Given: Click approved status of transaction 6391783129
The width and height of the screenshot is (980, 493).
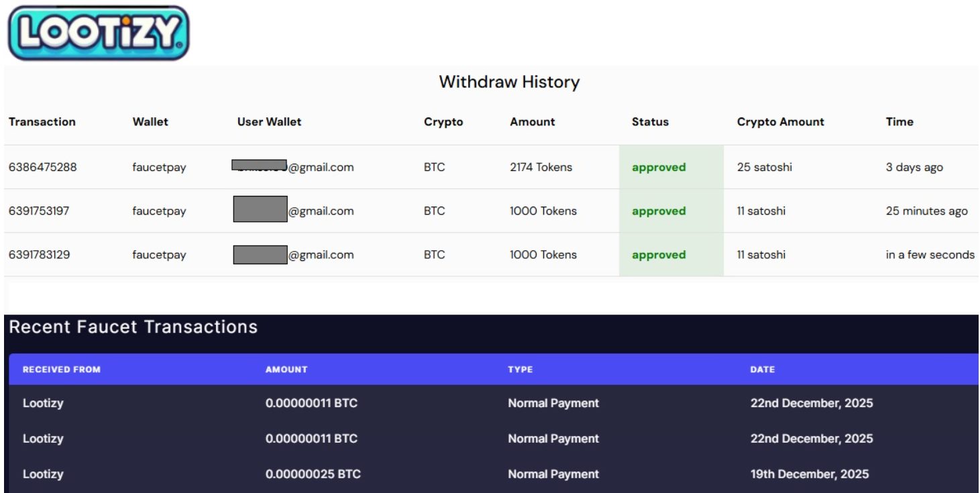Looking at the screenshot, I should [659, 255].
